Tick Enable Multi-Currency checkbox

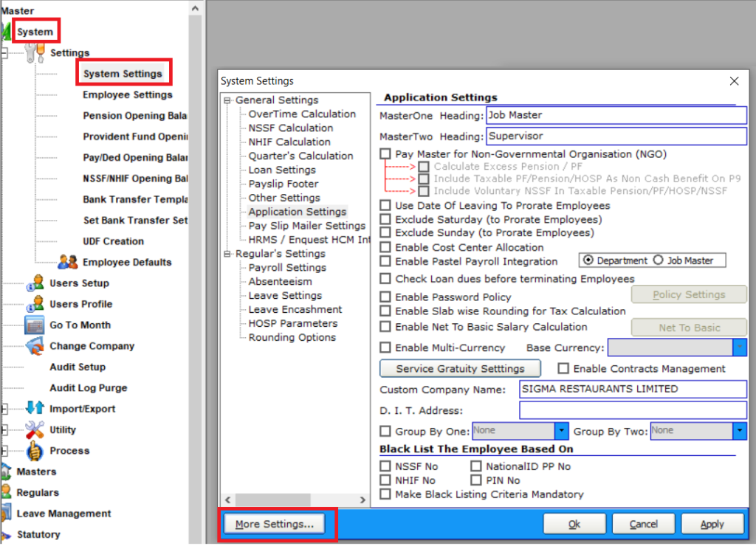point(385,348)
